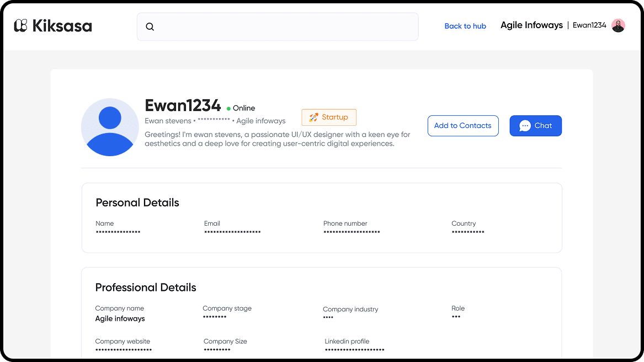Click the Agile infoways company name value
This screenshot has height=362, width=644.
coord(120,318)
